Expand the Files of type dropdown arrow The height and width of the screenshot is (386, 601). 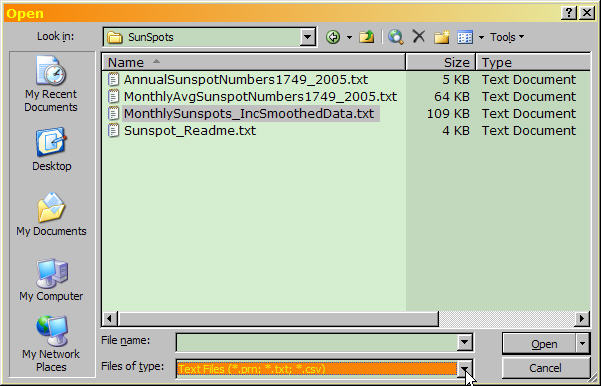(x=464, y=369)
